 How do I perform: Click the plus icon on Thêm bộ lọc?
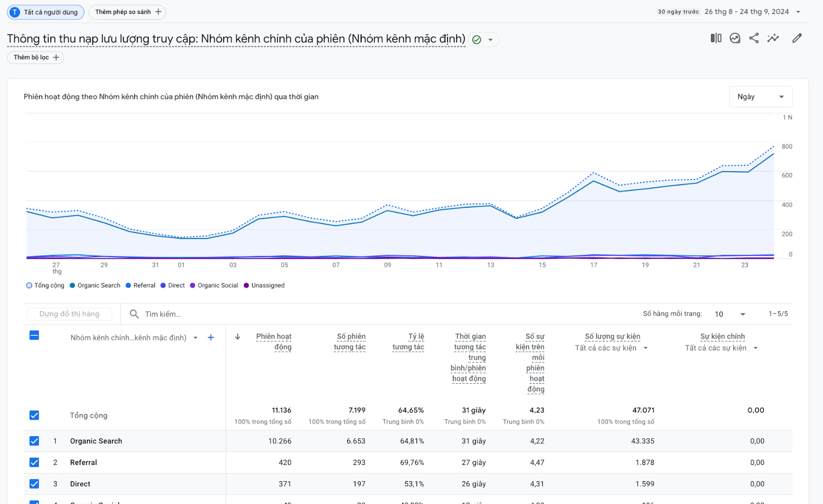click(x=56, y=57)
